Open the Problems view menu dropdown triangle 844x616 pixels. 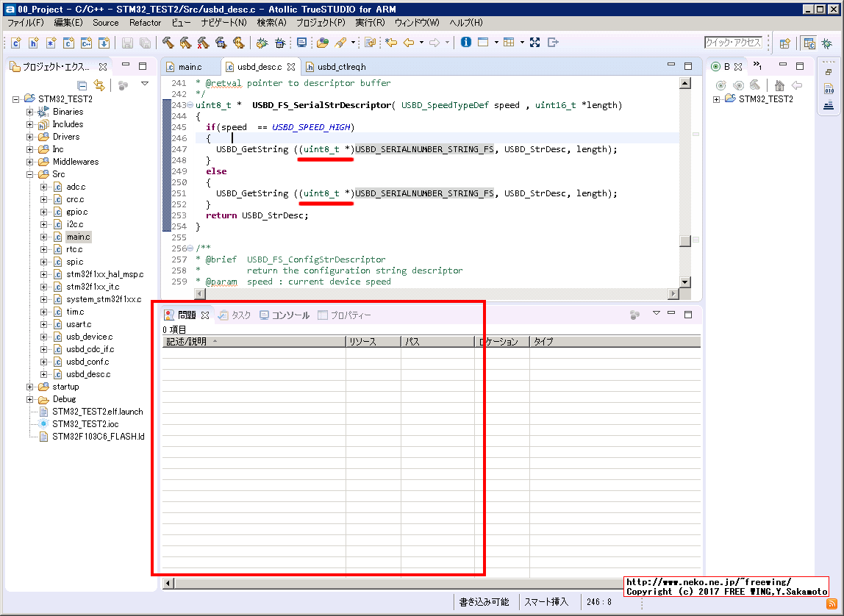[x=656, y=314]
